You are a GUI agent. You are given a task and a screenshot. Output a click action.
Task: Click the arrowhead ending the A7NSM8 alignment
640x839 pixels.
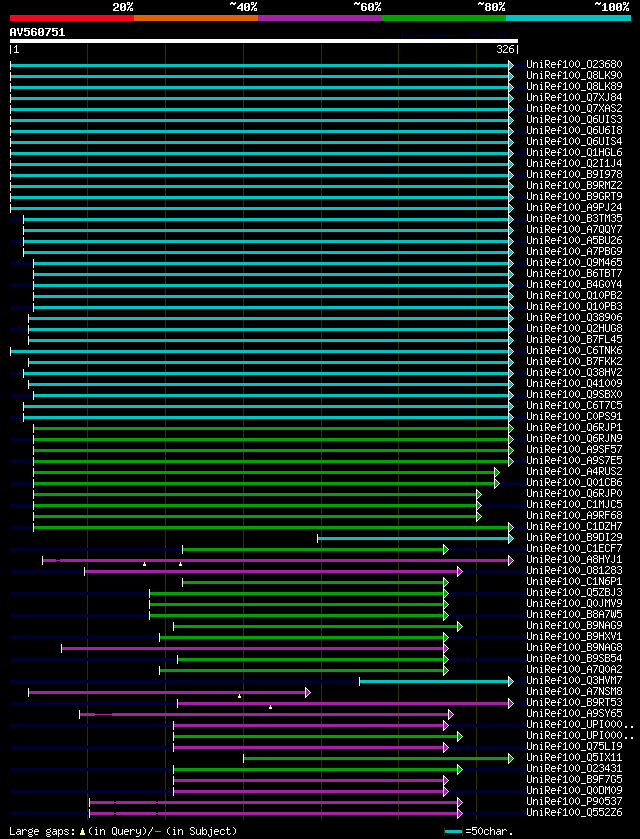(308, 692)
